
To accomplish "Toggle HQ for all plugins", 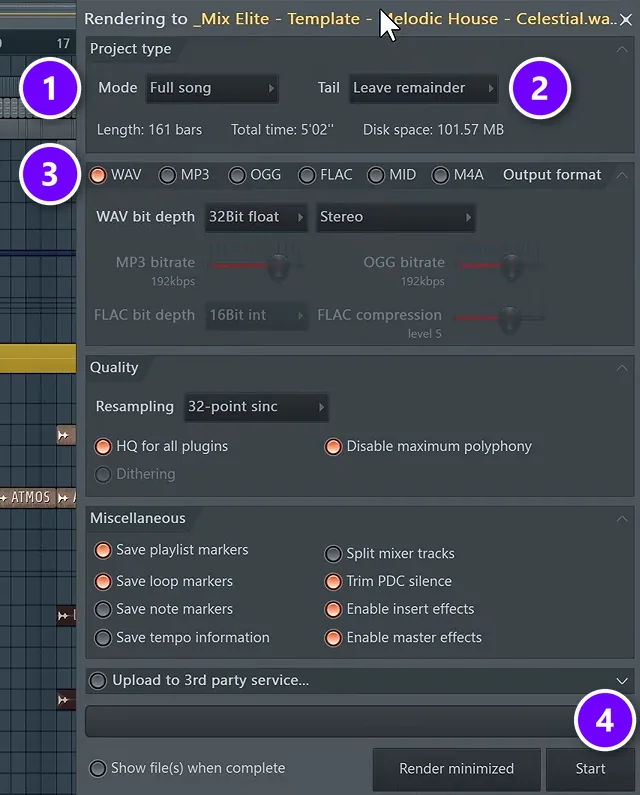I will click(x=103, y=447).
